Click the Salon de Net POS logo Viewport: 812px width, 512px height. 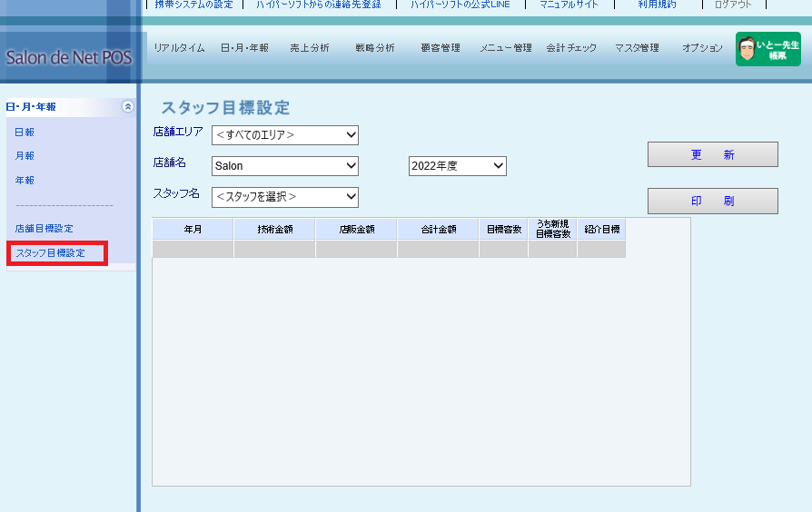(x=68, y=58)
